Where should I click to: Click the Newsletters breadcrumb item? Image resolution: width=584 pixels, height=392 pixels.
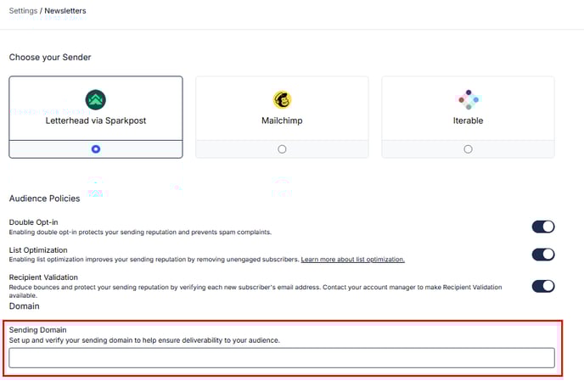pos(66,11)
